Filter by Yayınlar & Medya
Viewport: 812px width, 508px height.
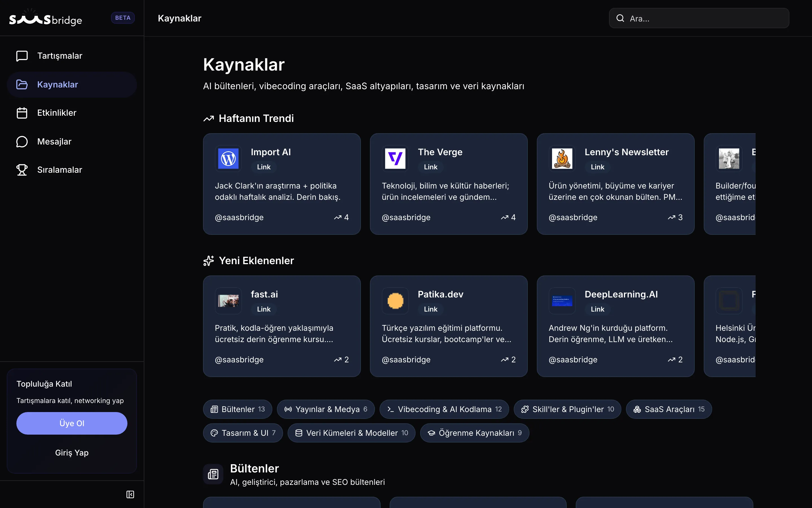[x=326, y=409]
